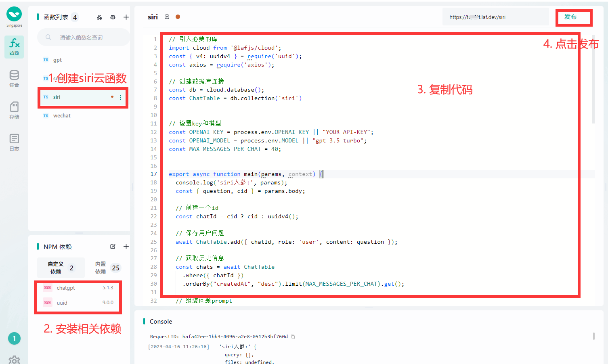Switch to the 内置依赖 dependencies tab
The width and height of the screenshot is (608, 364).
(105, 268)
